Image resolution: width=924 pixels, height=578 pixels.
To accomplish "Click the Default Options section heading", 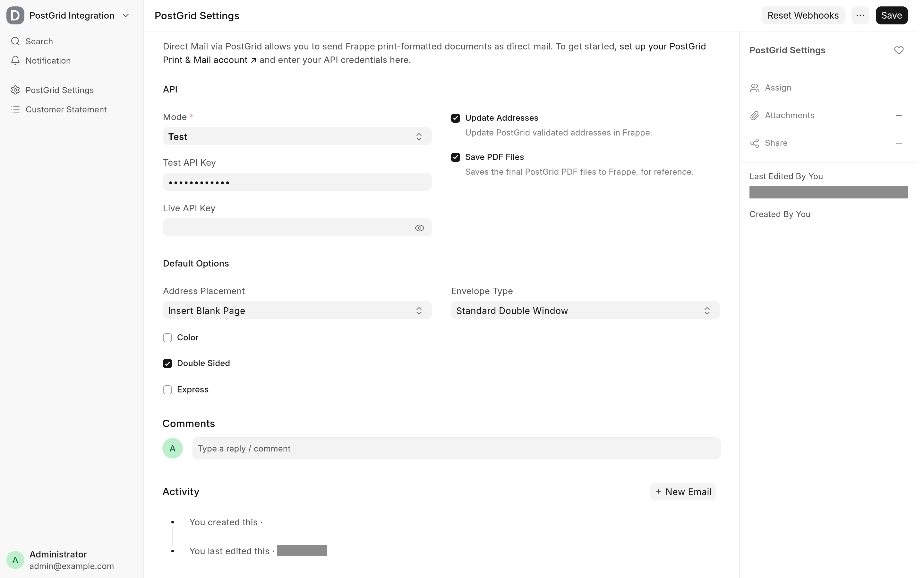I will click(196, 263).
